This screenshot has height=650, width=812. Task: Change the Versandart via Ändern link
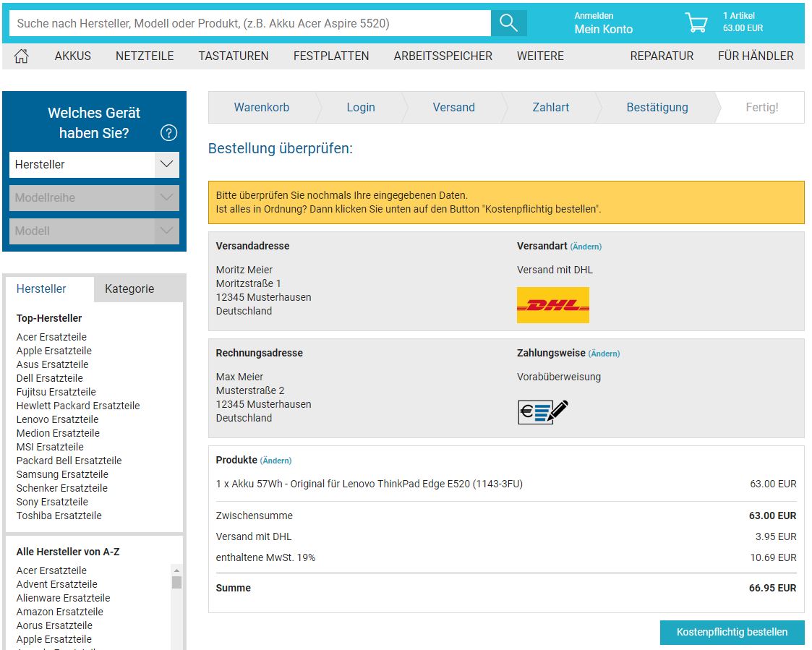pos(586,247)
